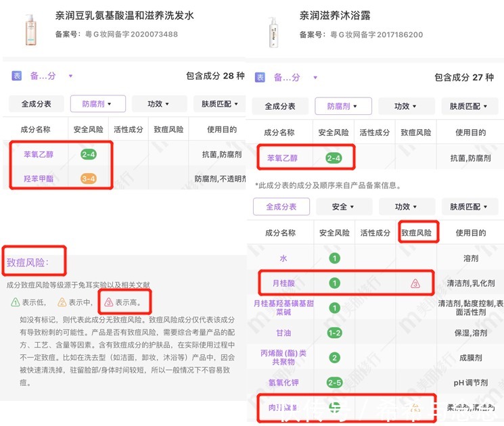Screen dimensions: 504x426
Task: Open the 安全 filter dropdown
Action: coord(344,206)
